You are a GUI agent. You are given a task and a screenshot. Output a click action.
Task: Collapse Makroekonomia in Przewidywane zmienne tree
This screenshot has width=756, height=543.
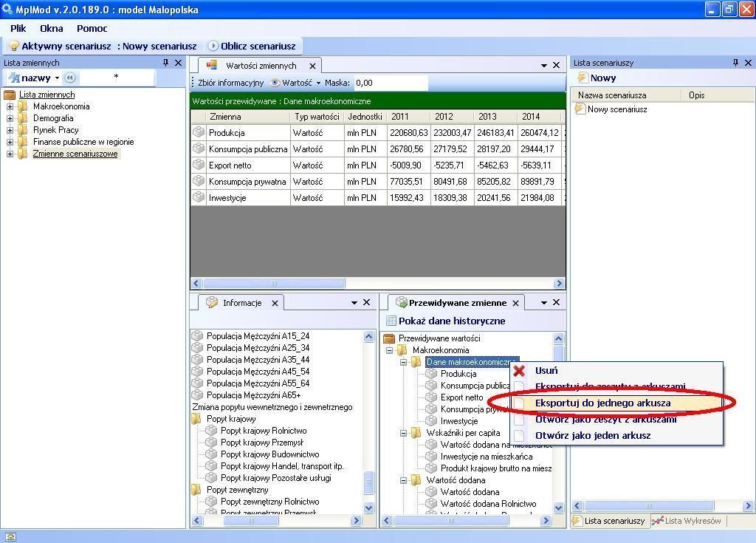point(389,350)
